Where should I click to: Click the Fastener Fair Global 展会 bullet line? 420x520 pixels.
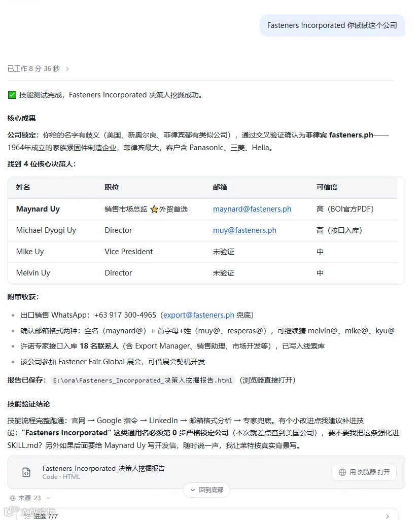pyautogui.click(x=113, y=362)
